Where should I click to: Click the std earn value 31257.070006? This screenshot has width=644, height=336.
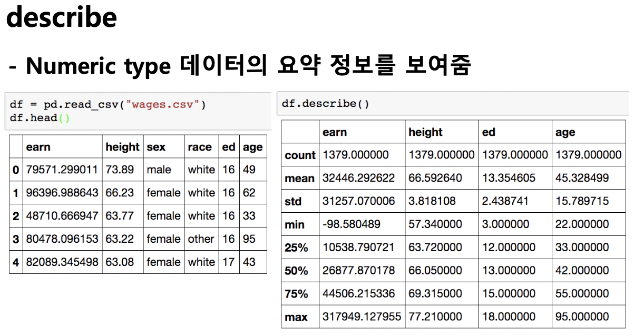pos(358,201)
